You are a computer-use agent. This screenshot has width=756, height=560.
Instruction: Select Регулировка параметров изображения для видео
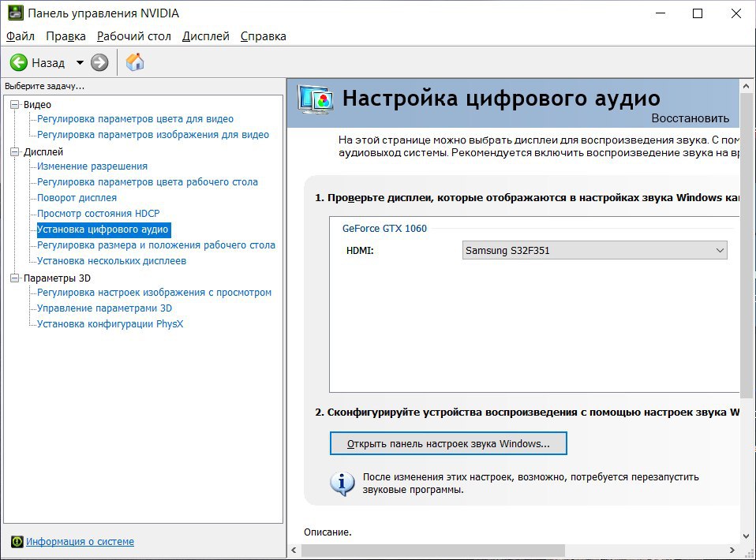pos(153,135)
